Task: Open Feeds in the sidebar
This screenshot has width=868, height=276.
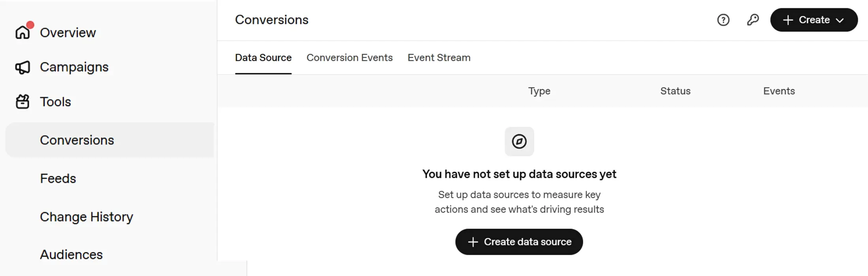Action: [58, 178]
